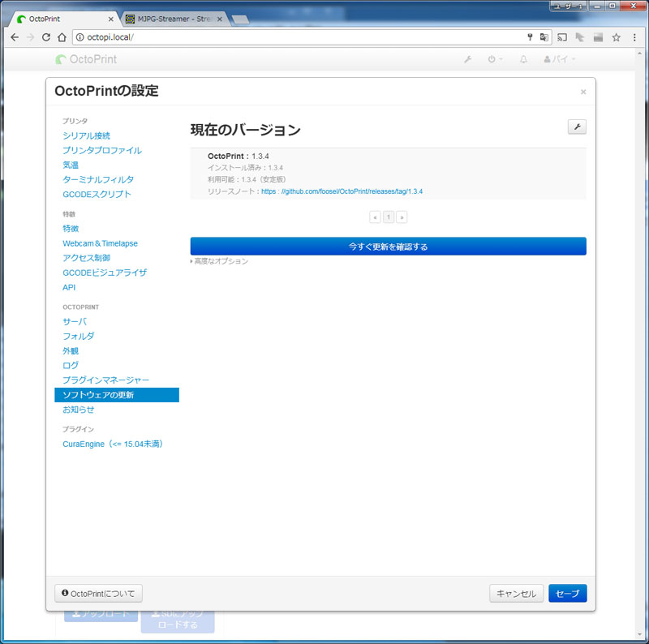Select the 特徴 link in the settings sidebar
The image size is (649, 644).
(x=71, y=229)
